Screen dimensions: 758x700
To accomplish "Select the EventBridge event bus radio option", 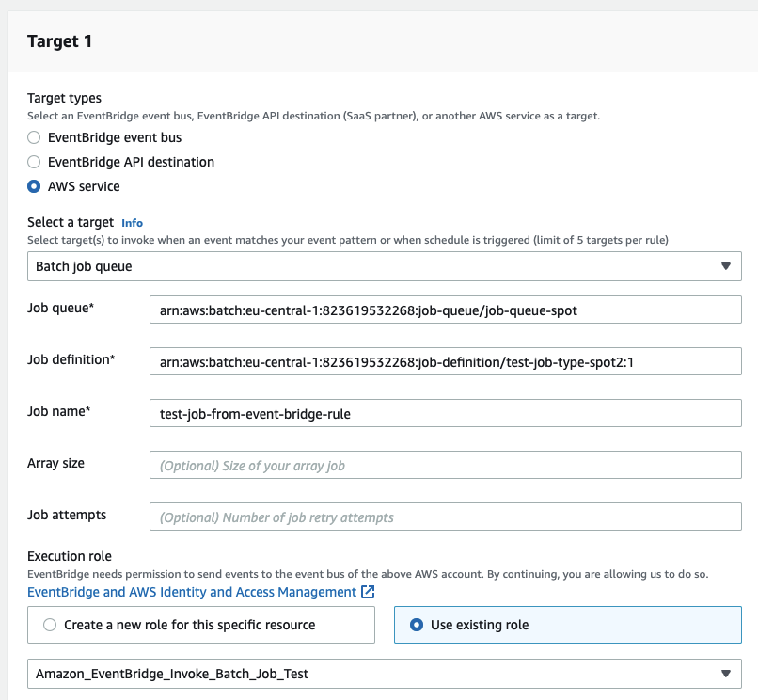I will coord(34,137).
